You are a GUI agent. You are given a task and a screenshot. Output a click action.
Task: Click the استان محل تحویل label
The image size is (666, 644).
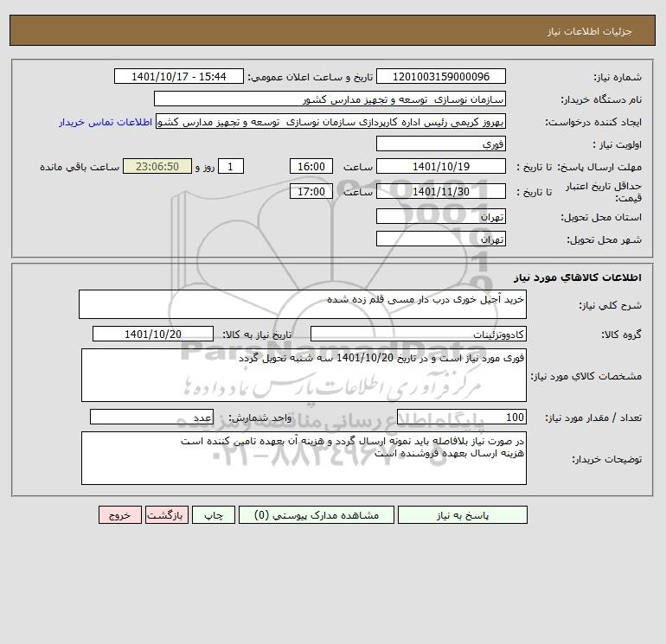pos(601,217)
